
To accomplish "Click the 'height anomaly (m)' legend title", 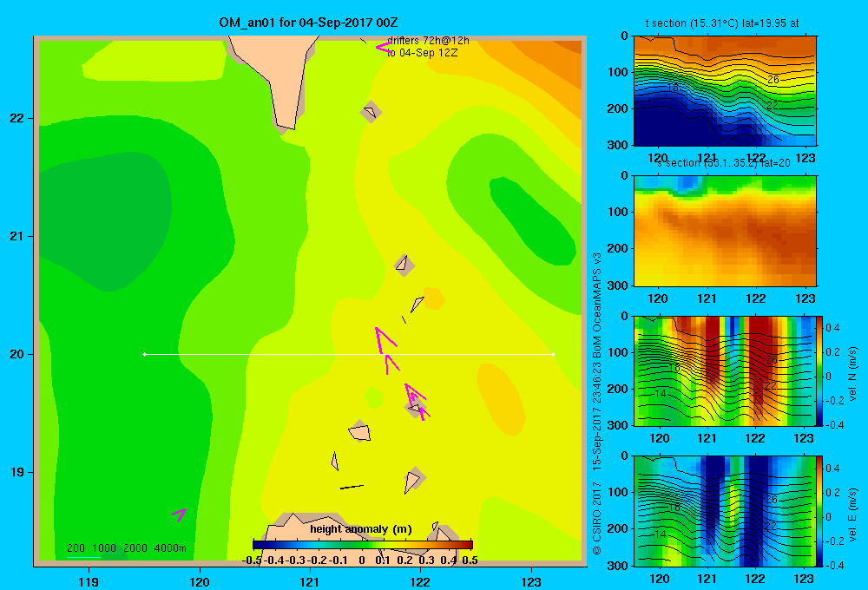I will pos(361,529).
